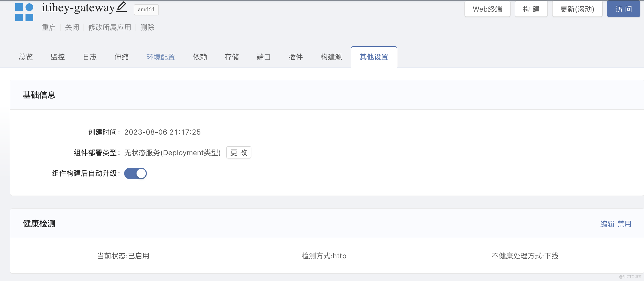Click the 无状态服务(Deployment类型) text
Screen dimensions: 644x281
[172, 153]
